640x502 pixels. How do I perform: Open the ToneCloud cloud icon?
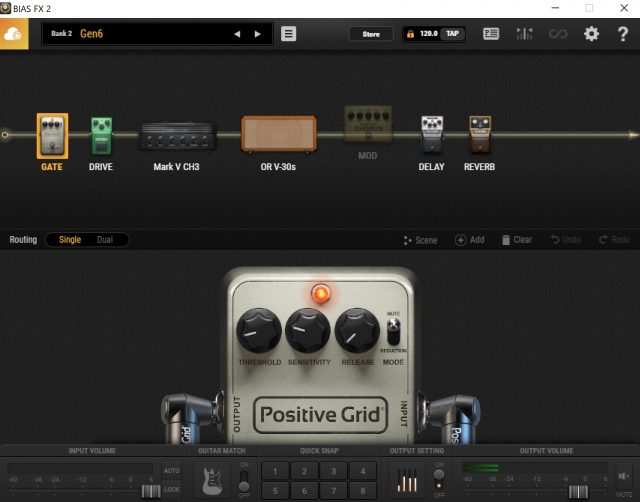(14, 34)
